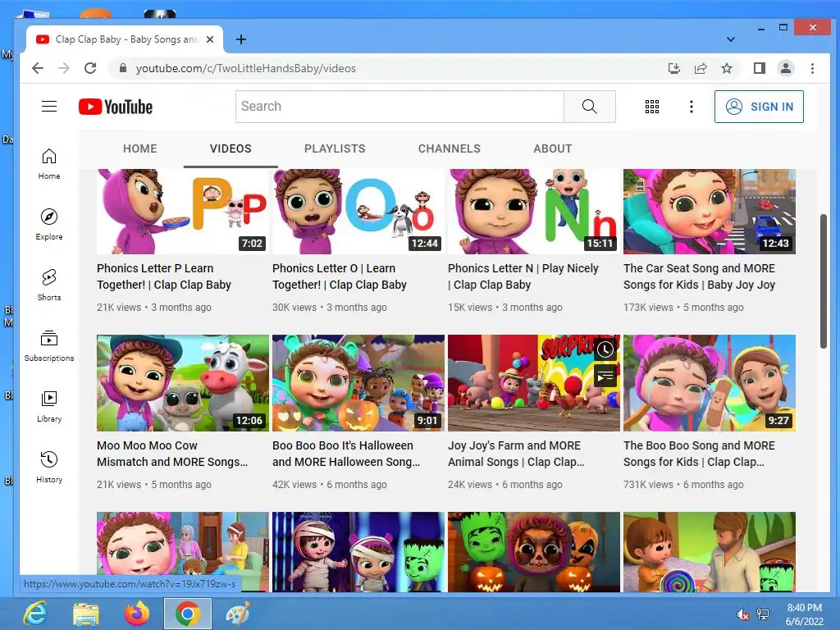Open Explore in the sidebar
This screenshot has height=630, width=840.
[49, 225]
